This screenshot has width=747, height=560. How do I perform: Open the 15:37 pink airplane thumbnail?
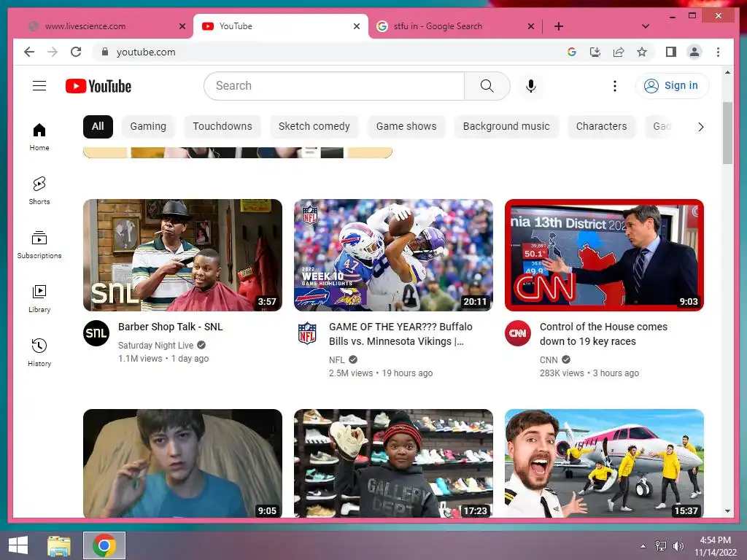pos(604,463)
